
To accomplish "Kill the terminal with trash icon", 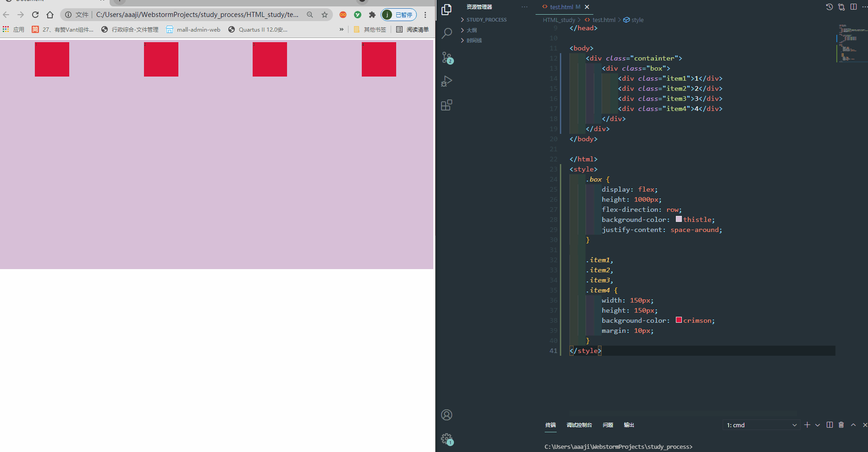I will [x=841, y=425].
